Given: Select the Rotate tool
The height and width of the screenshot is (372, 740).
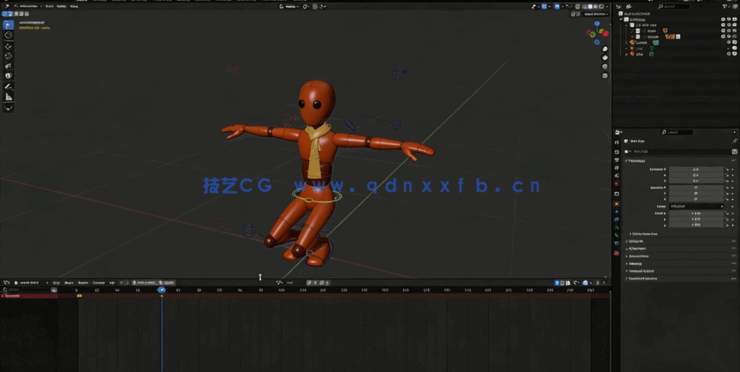Looking at the screenshot, I should 8,56.
